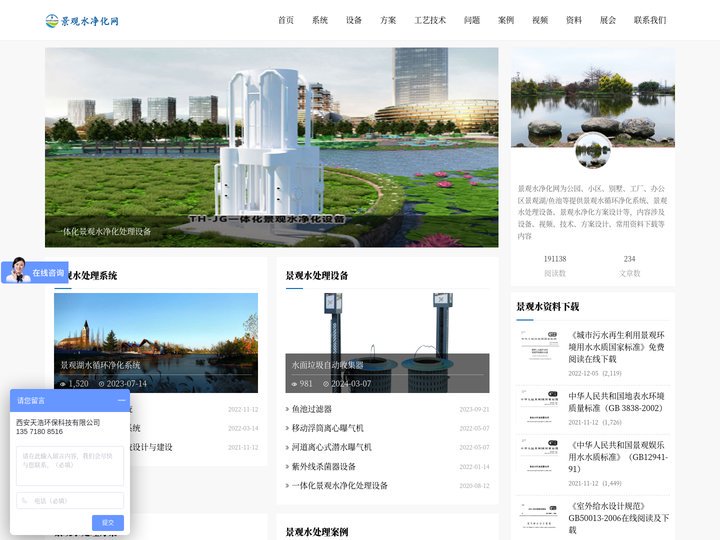Image resolution: width=720 pixels, height=540 pixels.
Task: Open the 展会 menu item
Action: pos(608,20)
